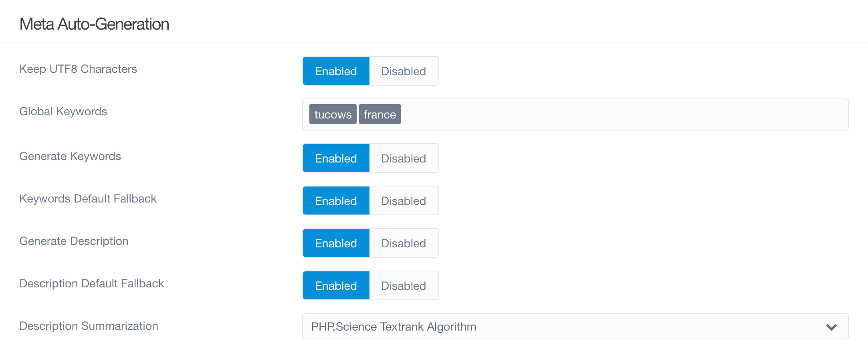Disable Keywords Default Fallback
Viewport: 868px width, 353px height.
tap(404, 201)
